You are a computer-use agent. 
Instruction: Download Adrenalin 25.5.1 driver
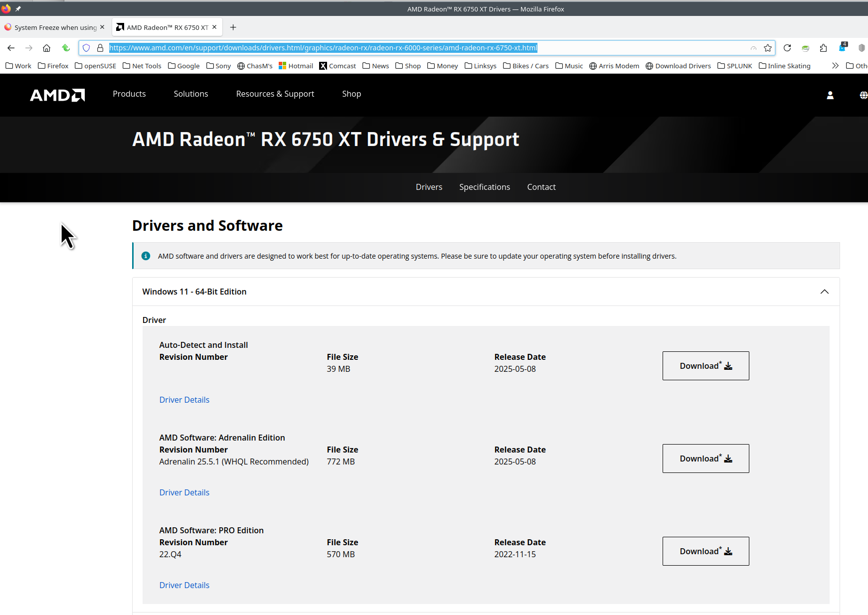point(705,459)
